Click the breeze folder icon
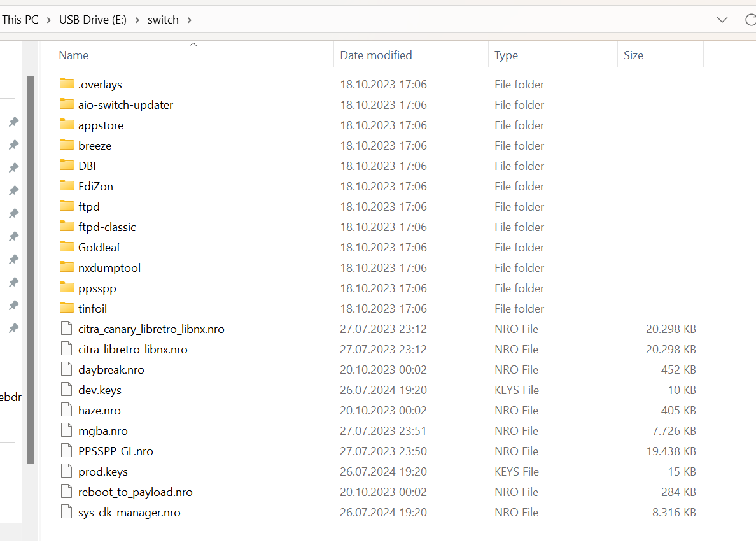This screenshot has height=545, width=756. (67, 145)
